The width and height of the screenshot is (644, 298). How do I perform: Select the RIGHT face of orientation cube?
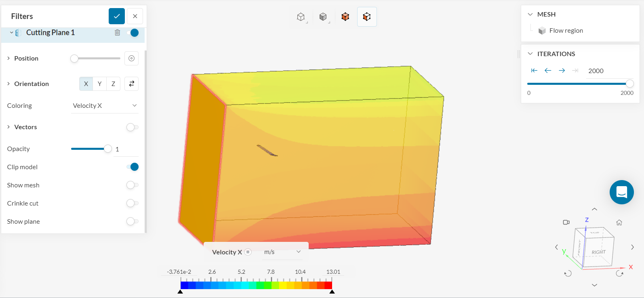pyautogui.click(x=599, y=252)
